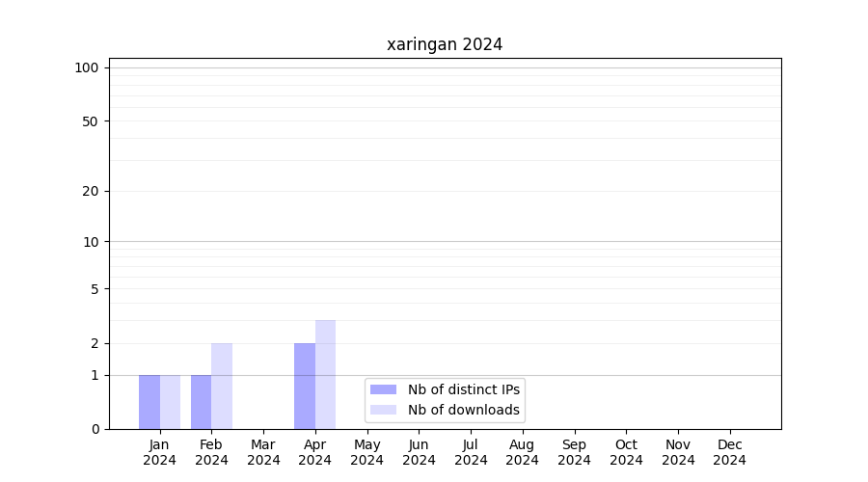This screenshot has height=482, width=868.
Task: Click the '100' y-axis tick label
Action: coord(87,67)
